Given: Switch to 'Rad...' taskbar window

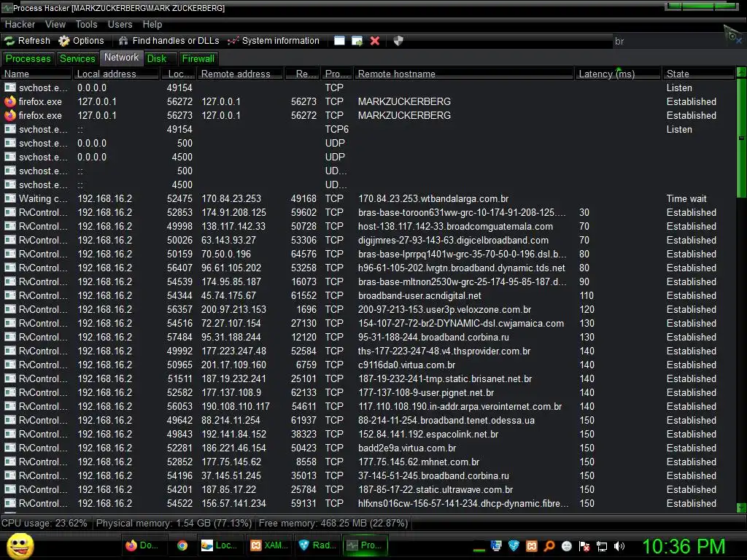Looking at the screenshot, I should point(317,545).
